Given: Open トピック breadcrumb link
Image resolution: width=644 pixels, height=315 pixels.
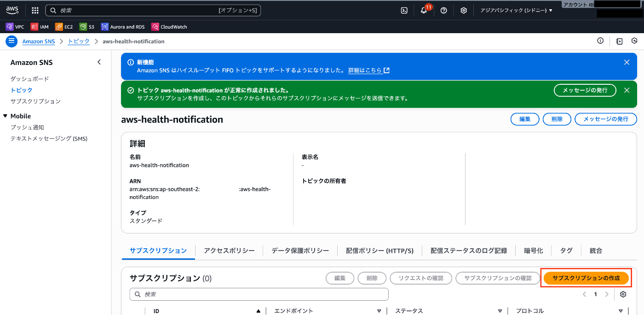Looking at the screenshot, I should (x=79, y=41).
